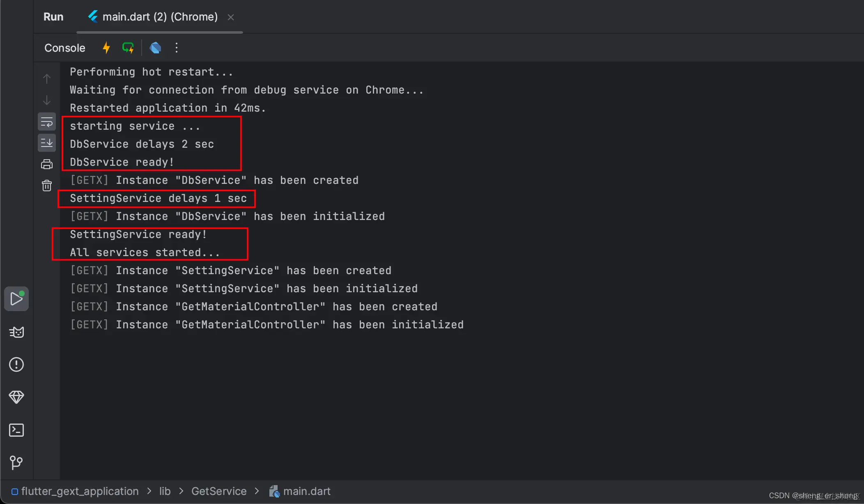The image size is (864, 504).
Task: Open the console more options menu
Action: [x=177, y=48]
